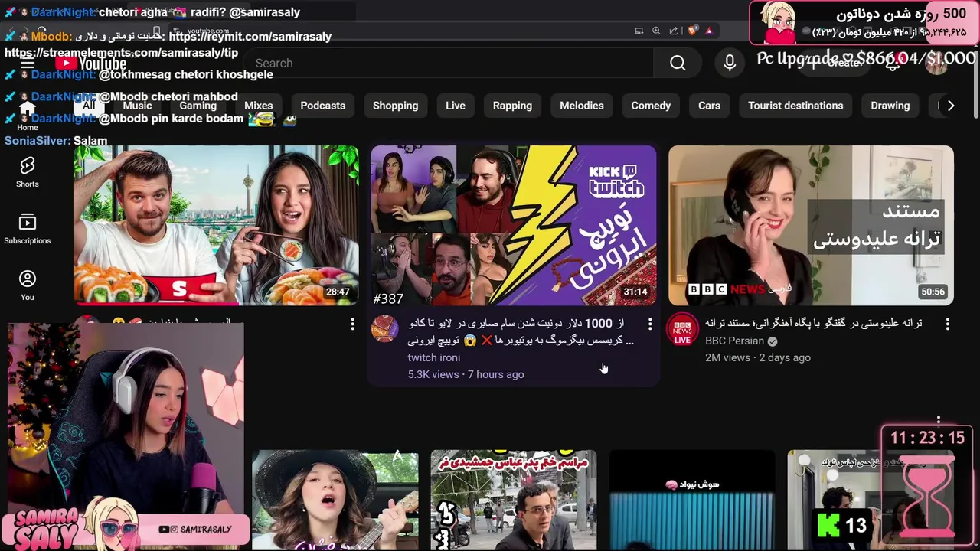
Task: Click the share icon in the address bar
Action: point(674,31)
